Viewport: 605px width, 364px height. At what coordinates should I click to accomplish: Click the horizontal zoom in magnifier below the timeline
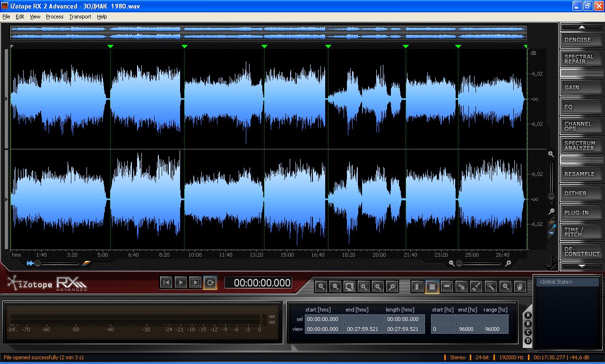click(508, 263)
